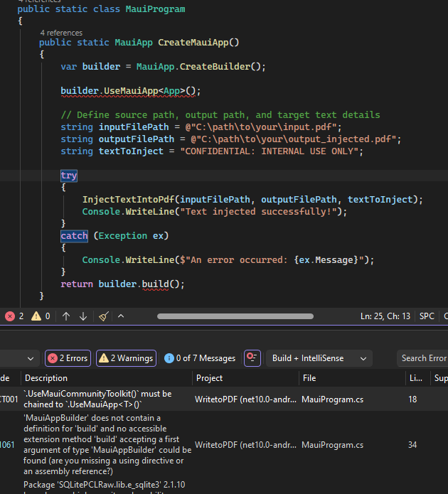Click the MauiProgram class name
This screenshot has width=448, height=494.
[156, 9]
